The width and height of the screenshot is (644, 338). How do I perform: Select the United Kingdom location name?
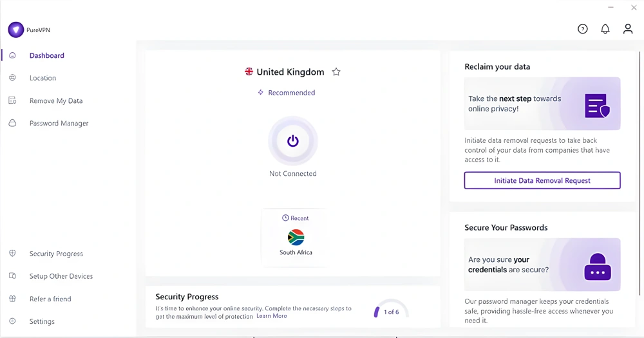(290, 72)
